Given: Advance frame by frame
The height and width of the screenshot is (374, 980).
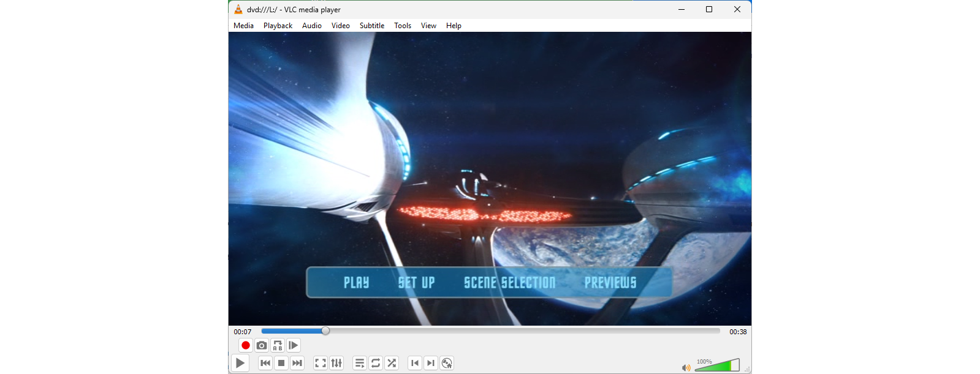Looking at the screenshot, I should (294, 345).
